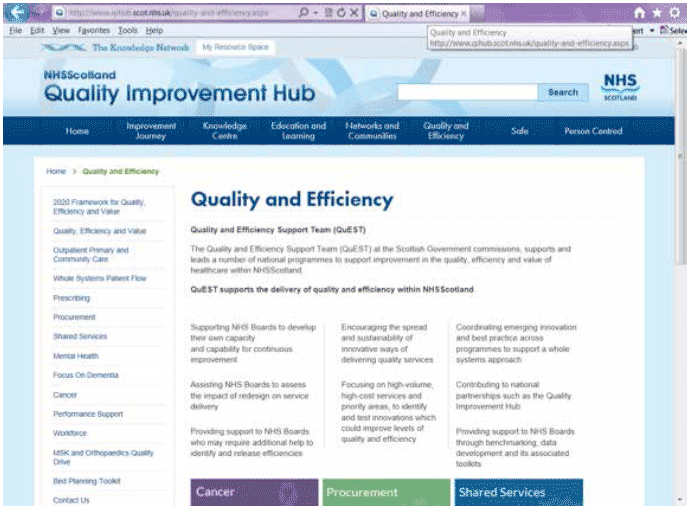The height and width of the screenshot is (509, 689).
Task: Open the File menu
Action: pyautogui.click(x=15, y=30)
